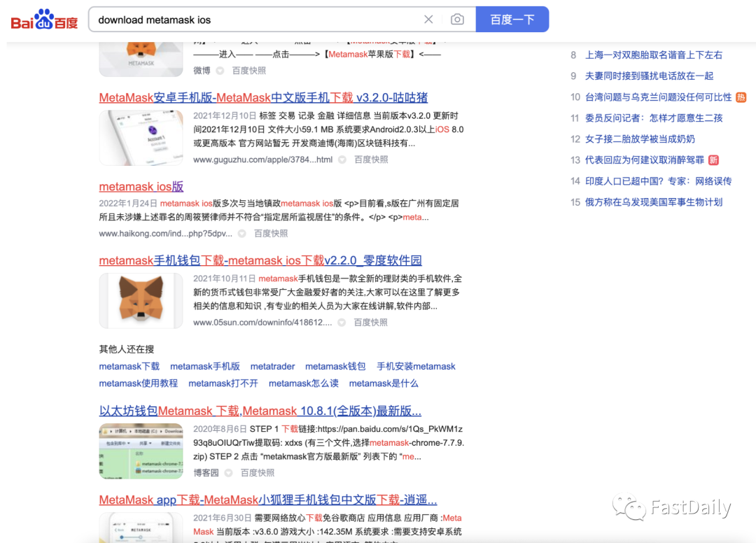Click phone thumbnail of 咕咕猪 result
This screenshot has width=756, height=543.
pos(141,138)
